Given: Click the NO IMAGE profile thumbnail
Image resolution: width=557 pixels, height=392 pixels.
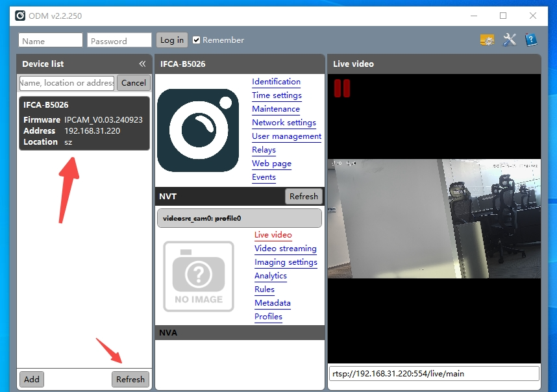Looking at the screenshot, I should tap(199, 276).
